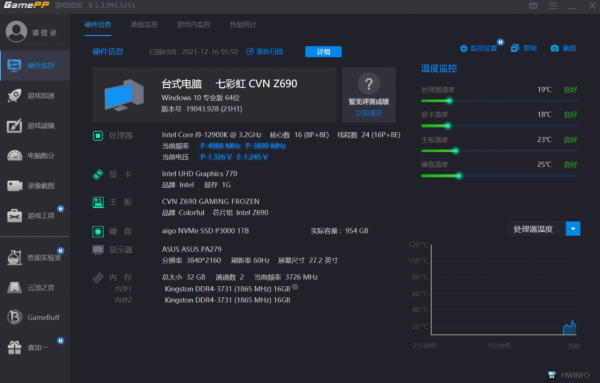This screenshot has width=600, height=383.
Task: Open 监控设置 monitoring settings
Action: pos(478,48)
